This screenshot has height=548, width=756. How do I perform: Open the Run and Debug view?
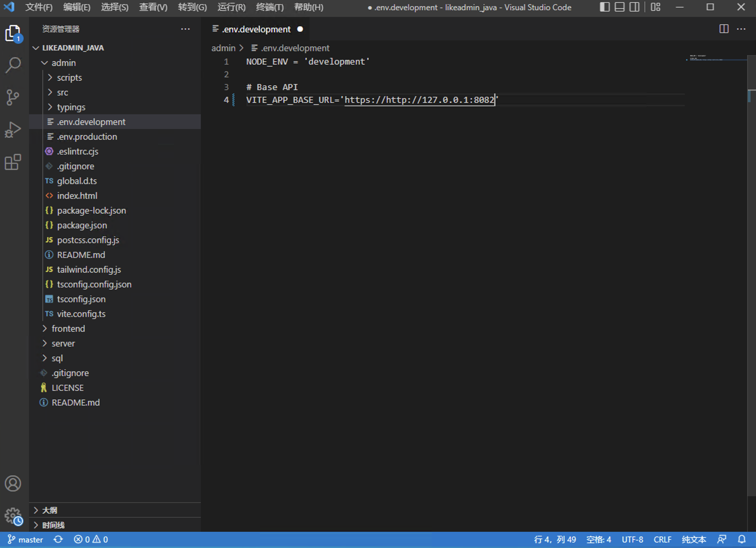13,130
